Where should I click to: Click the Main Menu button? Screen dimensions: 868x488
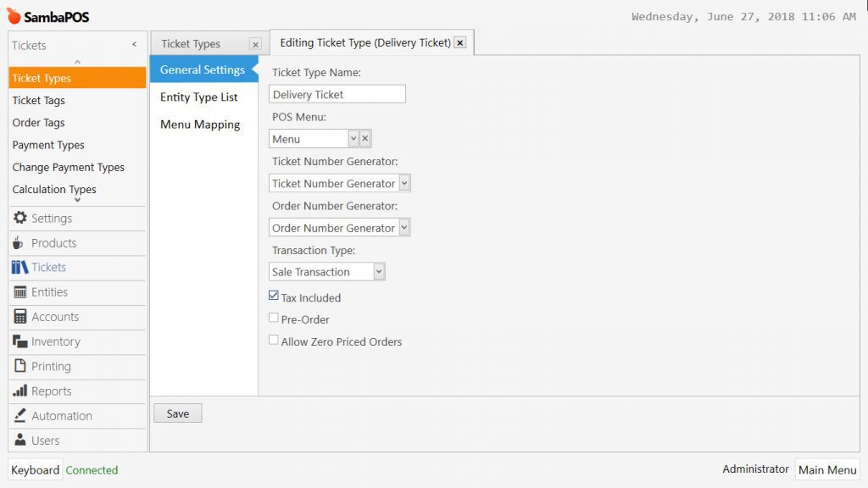click(x=827, y=470)
